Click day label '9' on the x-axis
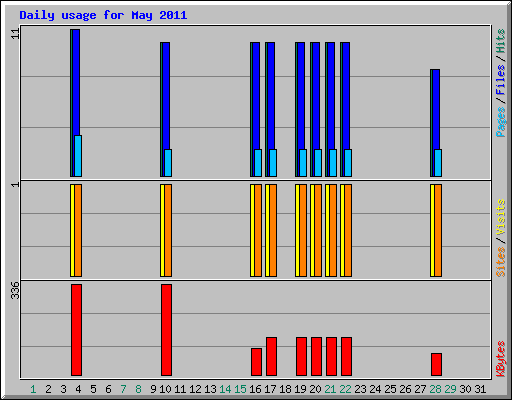The width and height of the screenshot is (512, 400). (x=153, y=389)
